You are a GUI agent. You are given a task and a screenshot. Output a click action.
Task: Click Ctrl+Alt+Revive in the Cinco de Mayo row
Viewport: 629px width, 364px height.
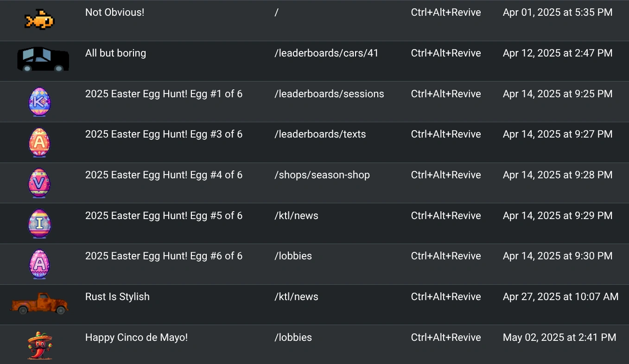(445, 338)
